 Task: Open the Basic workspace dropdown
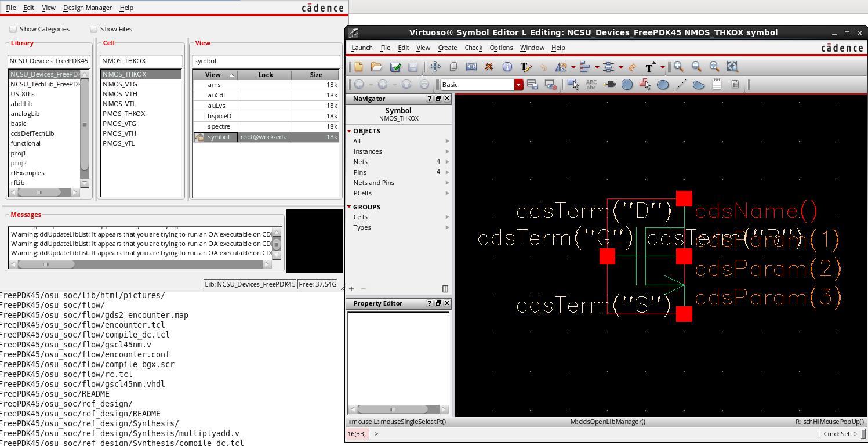coord(518,85)
